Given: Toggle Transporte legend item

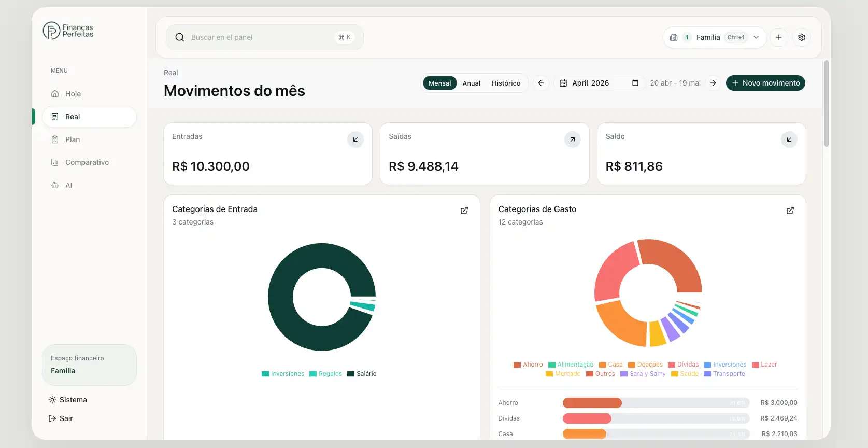Looking at the screenshot, I should coord(724,374).
